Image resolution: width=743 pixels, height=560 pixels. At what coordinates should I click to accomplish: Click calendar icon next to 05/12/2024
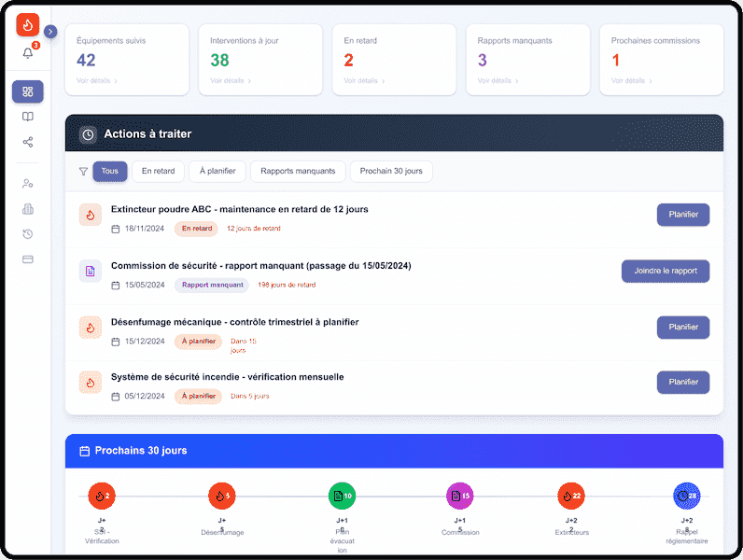click(x=115, y=397)
